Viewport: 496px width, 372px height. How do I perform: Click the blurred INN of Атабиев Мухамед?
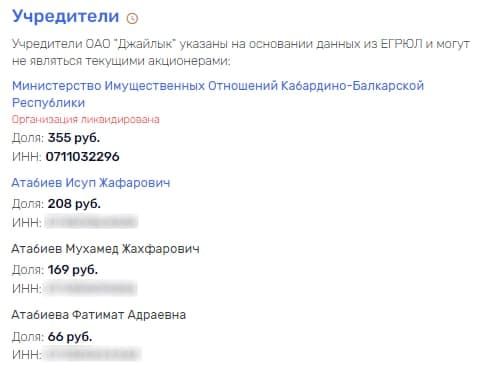coord(91,288)
